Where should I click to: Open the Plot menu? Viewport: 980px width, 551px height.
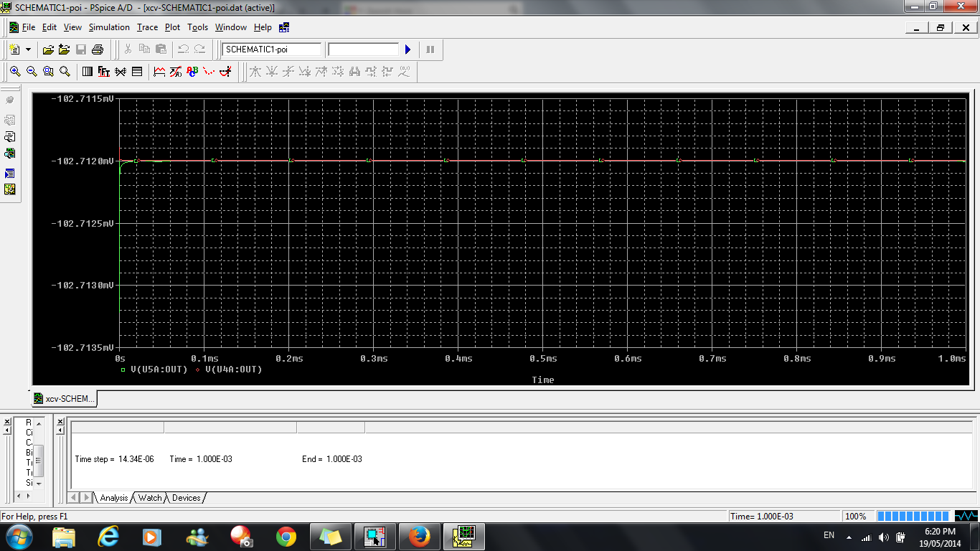pos(173,27)
